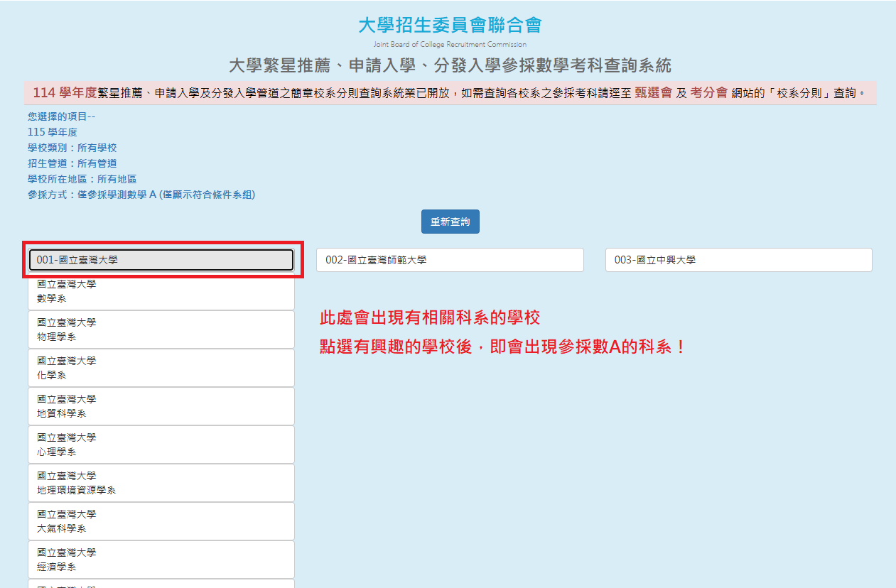The height and width of the screenshot is (588, 896).
Task: Collapse the 001-國立臺灣大學 school list
Action: 161,260
